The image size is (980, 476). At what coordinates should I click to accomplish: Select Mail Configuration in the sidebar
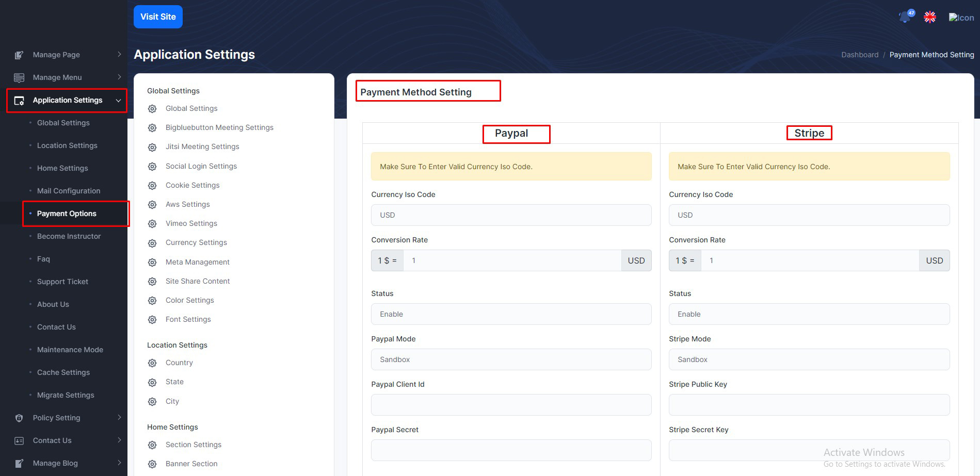tap(69, 191)
